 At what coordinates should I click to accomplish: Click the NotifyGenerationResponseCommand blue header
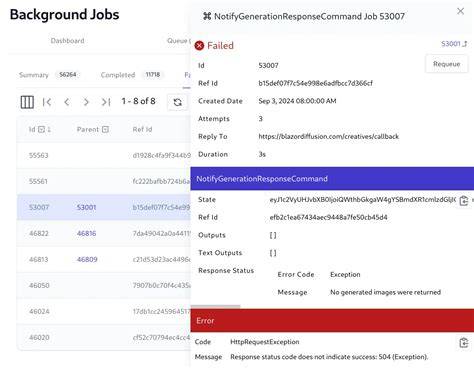tap(332, 179)
